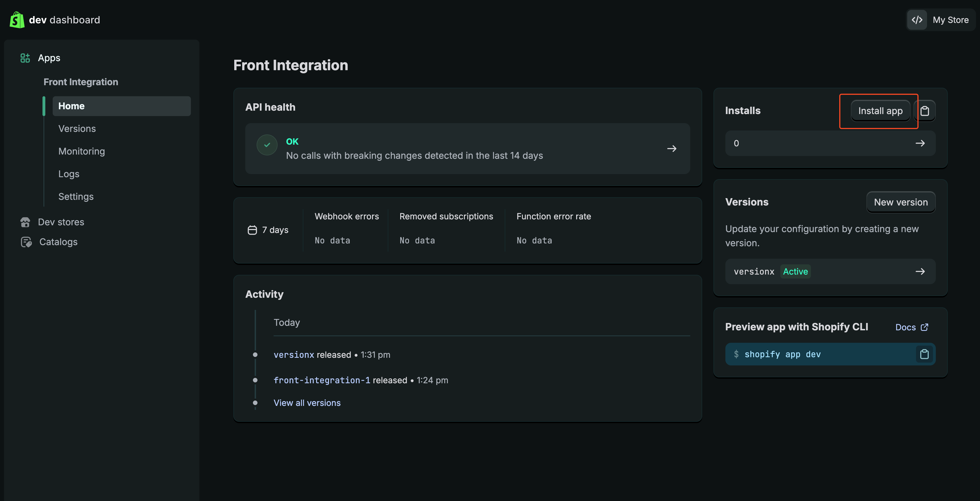Click the View all versions link
The height and width of the screenshot is (501, 980).
point(307,403)
